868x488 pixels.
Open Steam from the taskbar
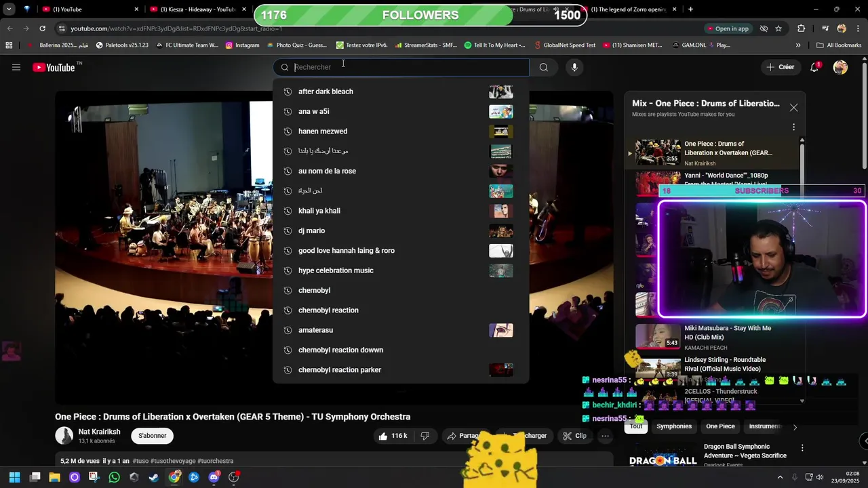154,477
